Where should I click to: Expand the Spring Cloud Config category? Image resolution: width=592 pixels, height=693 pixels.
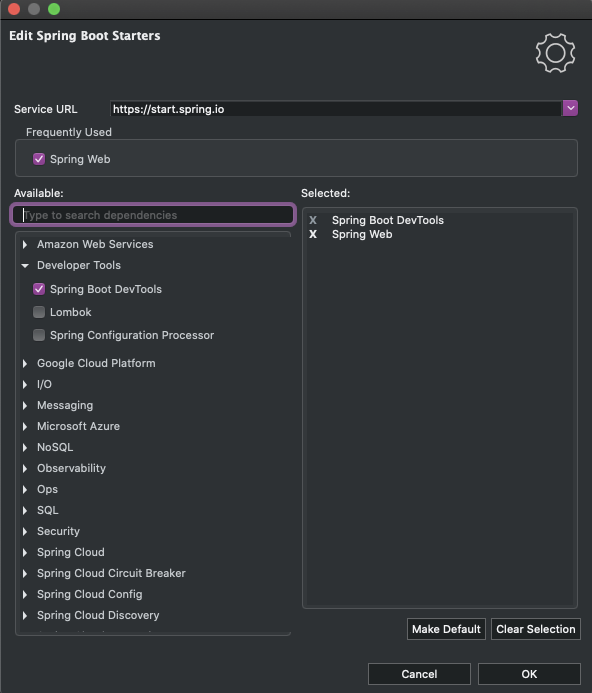pos(25,594)
